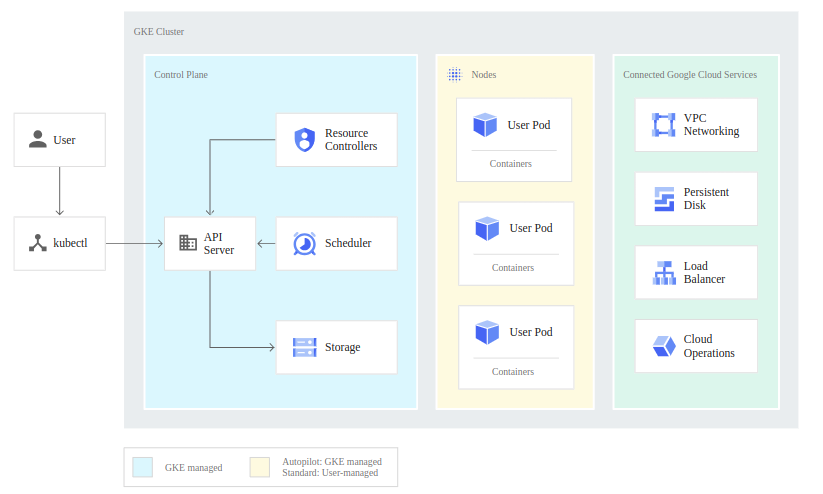Click the Resource Controllers shield icon
The image size is (823, 494).
[x=304, y=140]
